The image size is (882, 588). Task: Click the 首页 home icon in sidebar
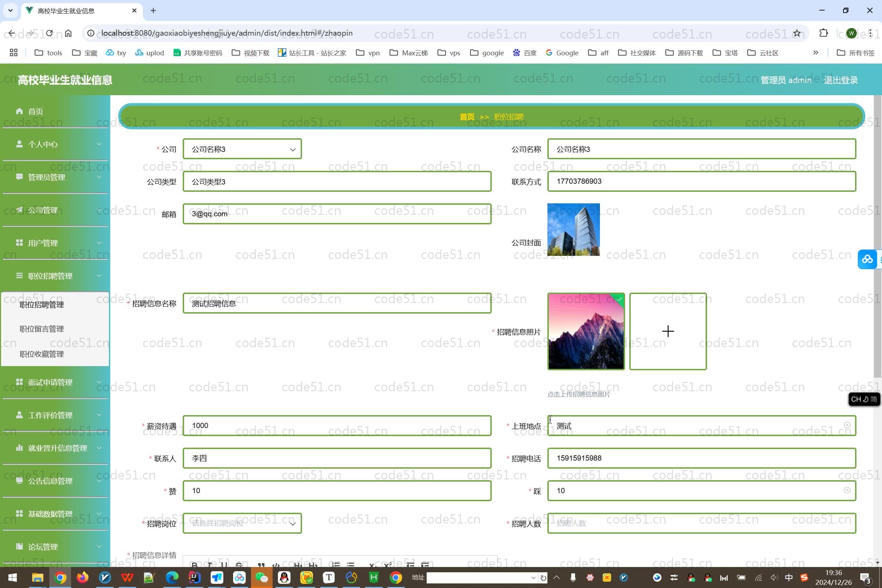19,111
